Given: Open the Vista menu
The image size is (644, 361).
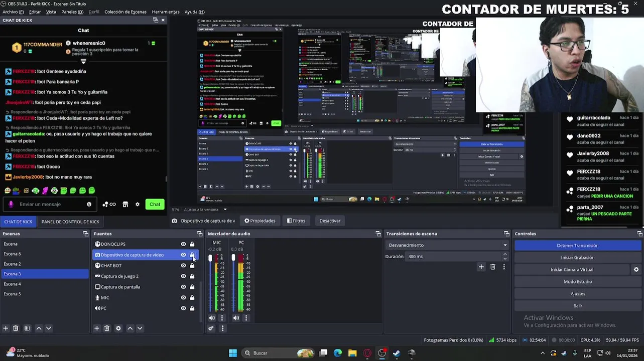Looking at the screenshot, I should pyautogui.click(x=51, y=12).
